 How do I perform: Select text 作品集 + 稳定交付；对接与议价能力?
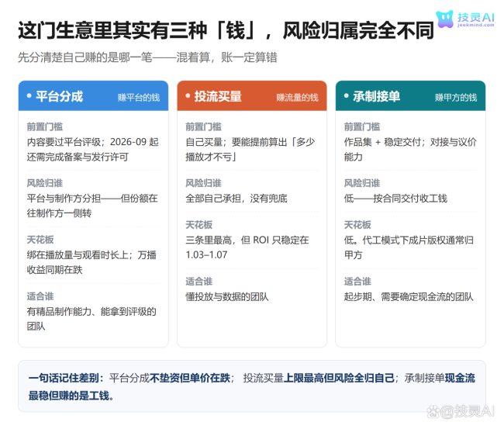(410, 149)
